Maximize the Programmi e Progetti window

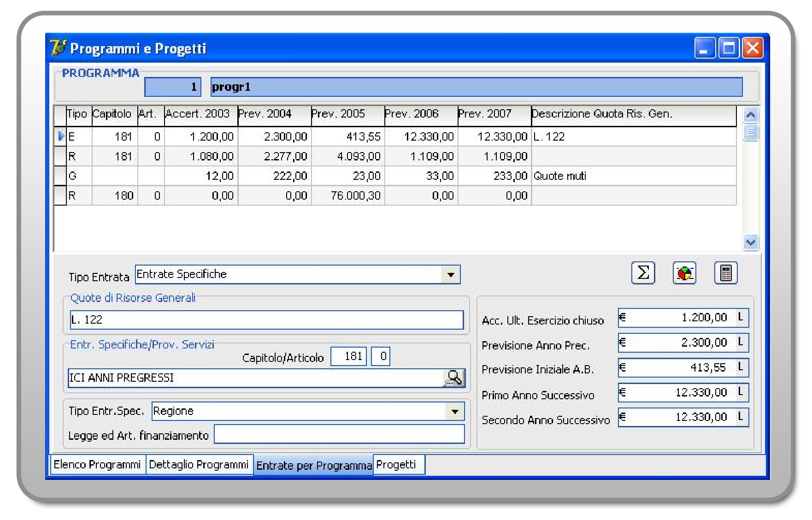[x=729, y=48]
